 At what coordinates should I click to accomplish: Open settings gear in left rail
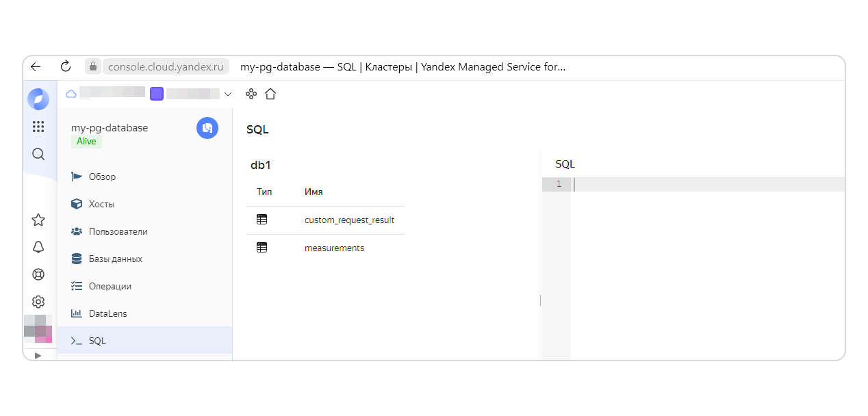point(38,302)
